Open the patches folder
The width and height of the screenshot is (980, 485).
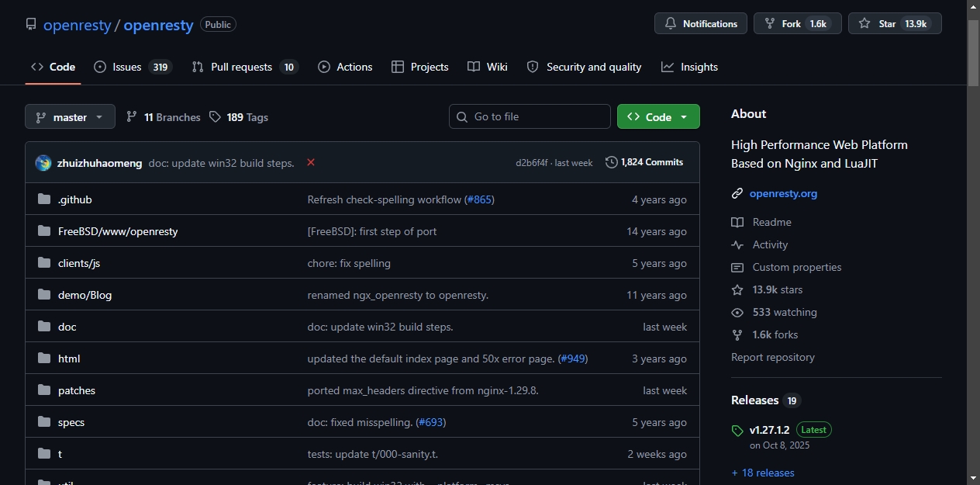(77, 390)
